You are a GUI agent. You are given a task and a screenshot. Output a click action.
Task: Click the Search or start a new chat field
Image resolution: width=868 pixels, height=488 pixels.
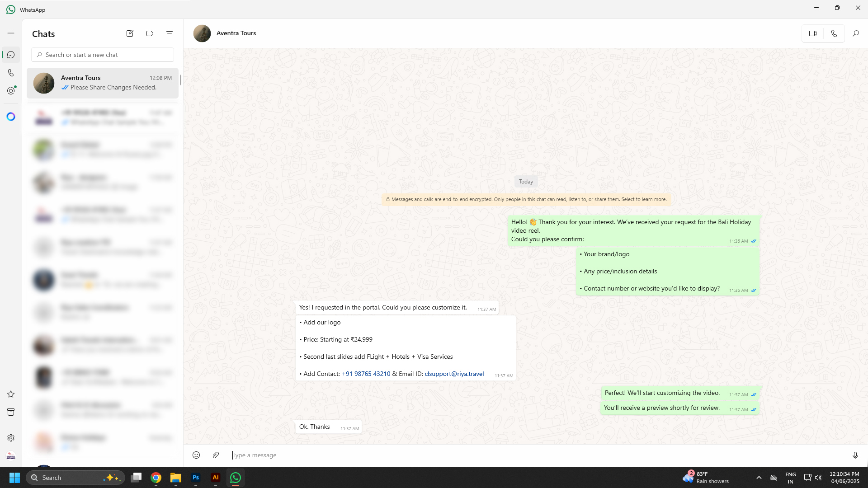103,55
